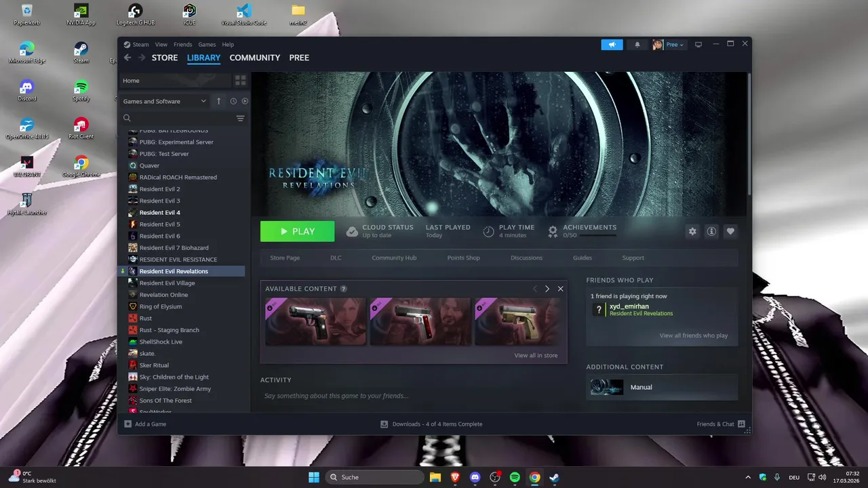The height and width of the screenshot is (488, 868).
Task: Show game info circle icon
Action: [711, 231]
